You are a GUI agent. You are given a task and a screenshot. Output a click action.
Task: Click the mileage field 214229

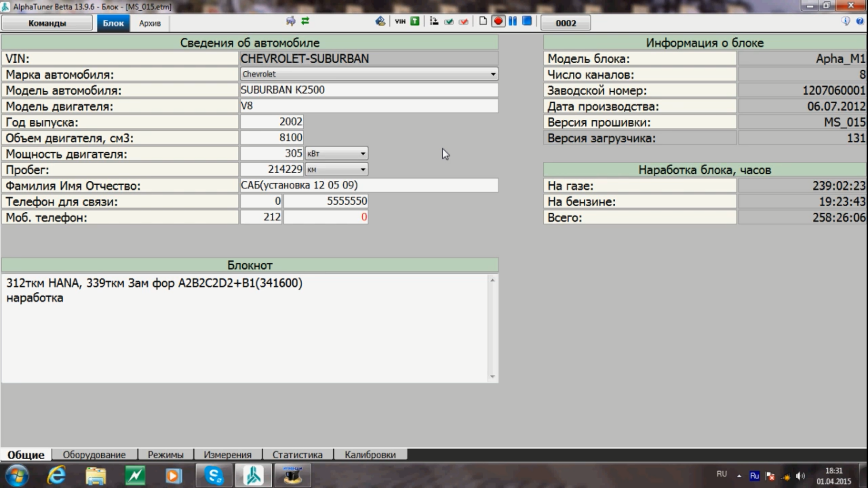[272, 169]
